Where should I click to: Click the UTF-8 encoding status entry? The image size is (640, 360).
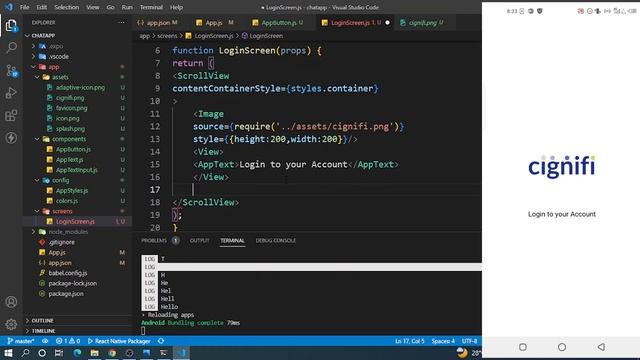(469, 341)
